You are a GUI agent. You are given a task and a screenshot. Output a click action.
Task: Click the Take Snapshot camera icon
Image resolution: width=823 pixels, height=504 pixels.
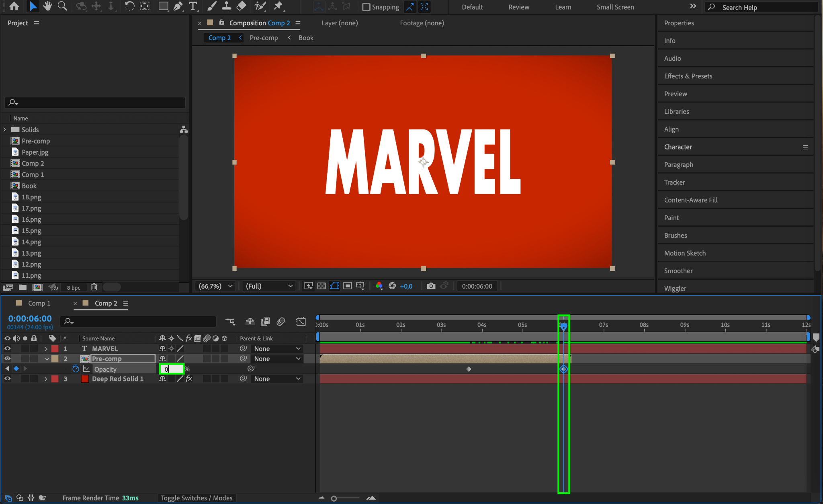click(431, 286)
